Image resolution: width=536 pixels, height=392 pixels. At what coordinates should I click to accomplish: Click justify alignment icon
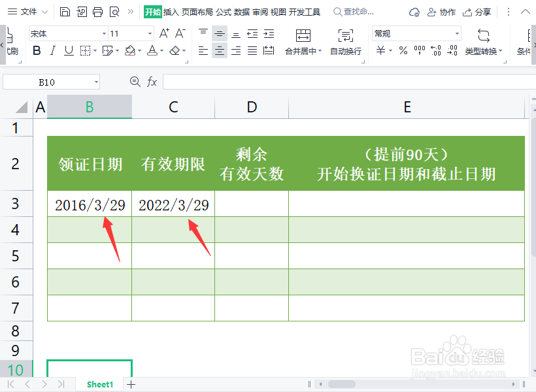coord(252,50)
